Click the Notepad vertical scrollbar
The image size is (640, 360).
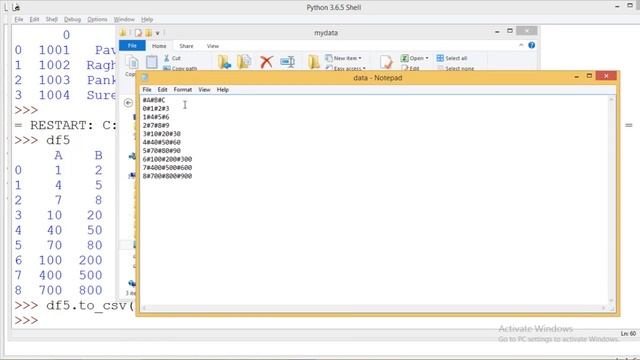pyautogui.click(x=611, y=200)
